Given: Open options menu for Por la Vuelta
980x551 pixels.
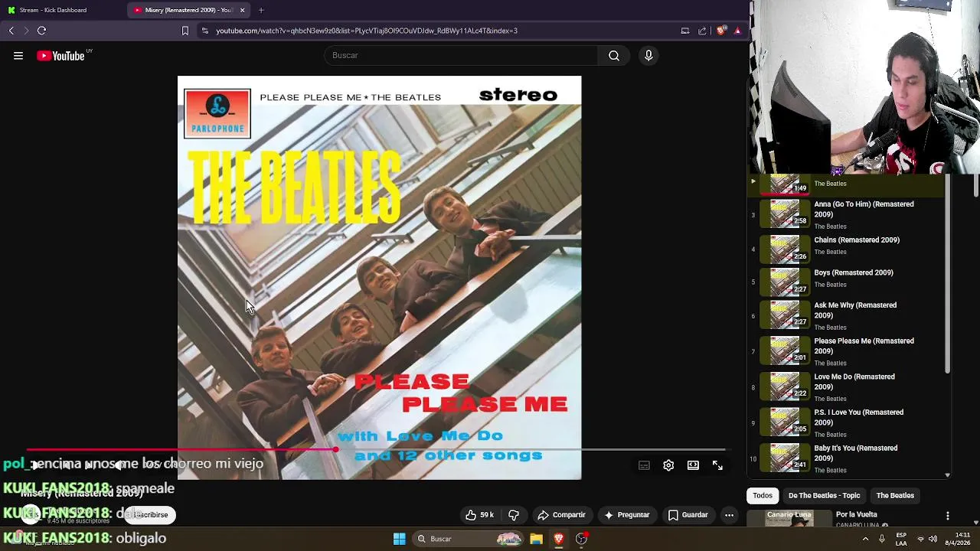Looking at the screenshot, I should tap(947, 516).
